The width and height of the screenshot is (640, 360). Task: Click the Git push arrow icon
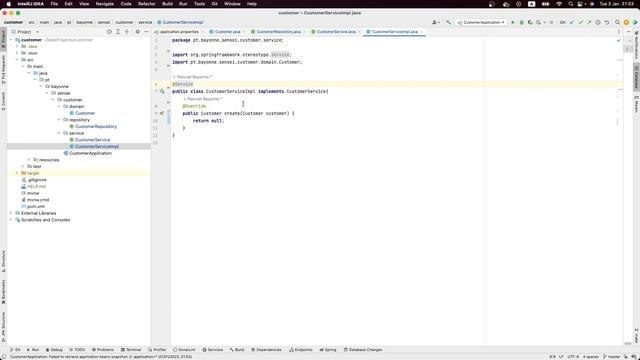click(x=589, y=22)
